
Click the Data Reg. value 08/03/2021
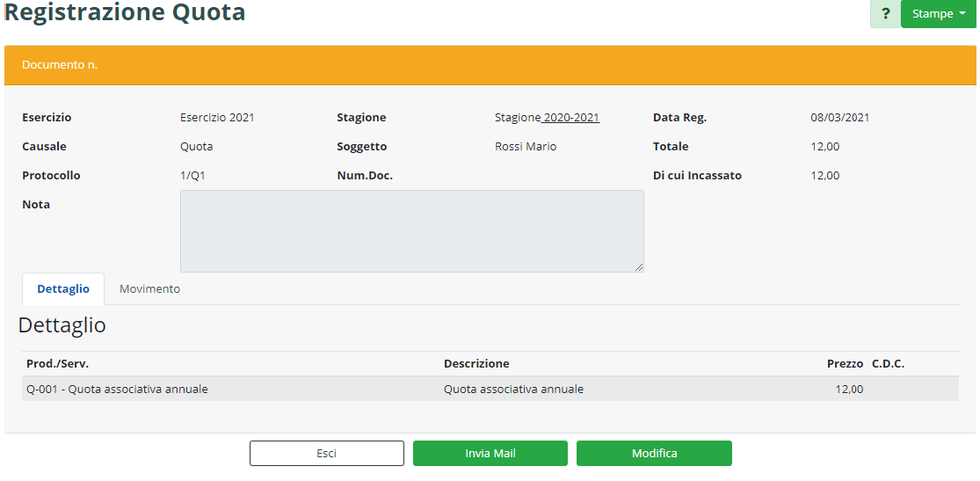pos(839,117)
